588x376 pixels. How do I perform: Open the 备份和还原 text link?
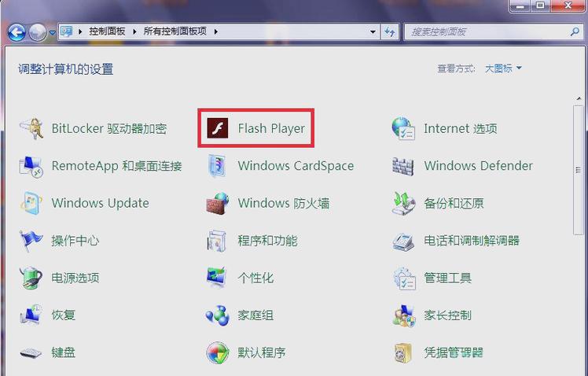[x=454, y=203]
